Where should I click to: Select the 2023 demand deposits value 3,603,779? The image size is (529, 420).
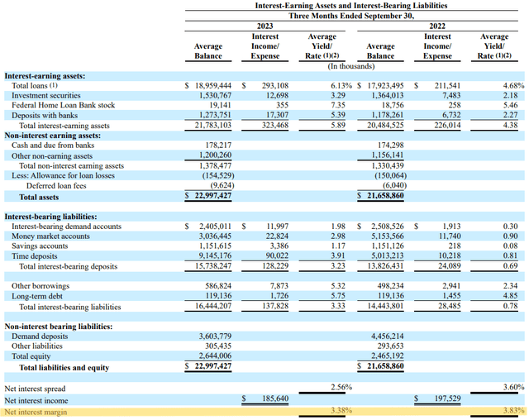coord(215,336)
